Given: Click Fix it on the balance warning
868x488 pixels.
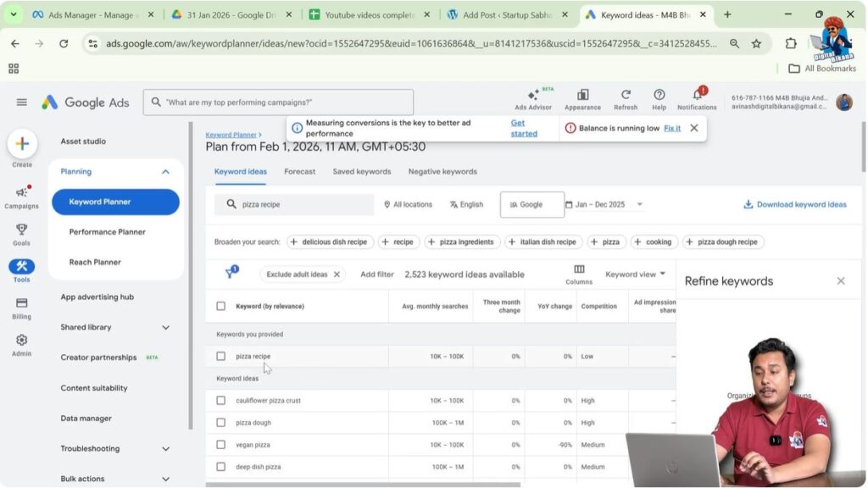Looking at the screenshot, I should click(671, 128).
